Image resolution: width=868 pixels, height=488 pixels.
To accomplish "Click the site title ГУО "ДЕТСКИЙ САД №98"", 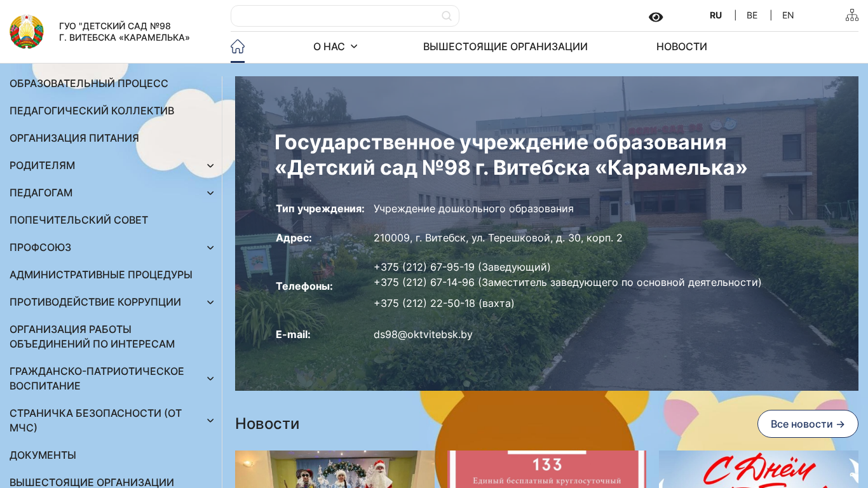I will (125, 32).
